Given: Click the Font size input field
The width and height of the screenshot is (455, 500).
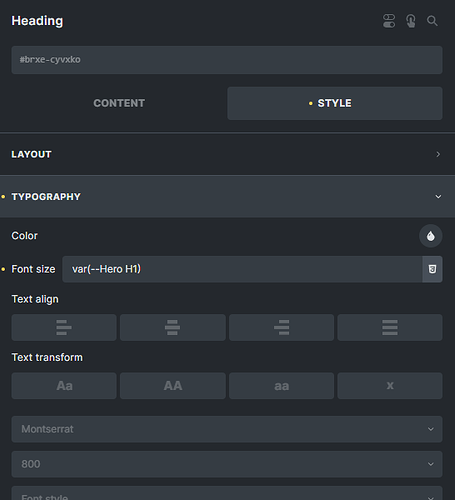Looking at the screenshot, I should [242, 269].
